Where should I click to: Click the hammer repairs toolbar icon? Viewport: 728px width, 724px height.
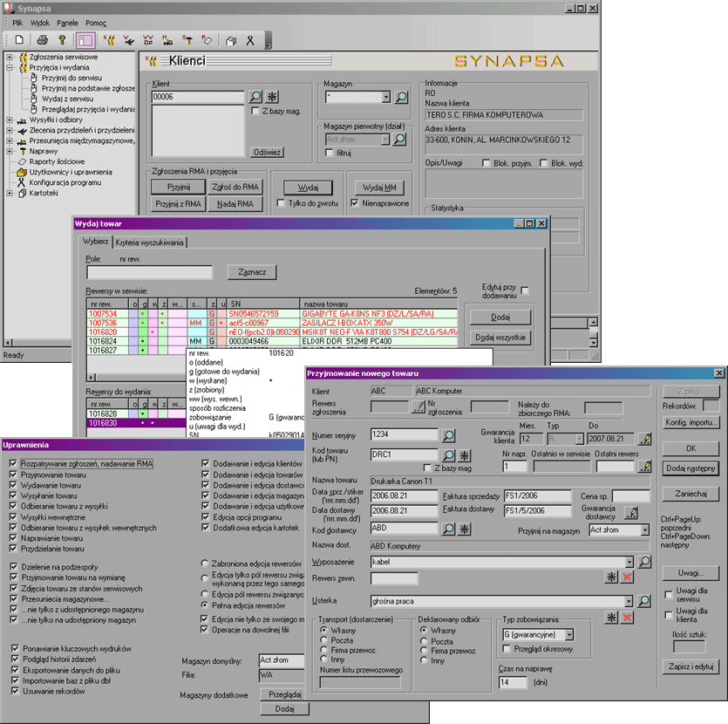click(x=187, y=40)
